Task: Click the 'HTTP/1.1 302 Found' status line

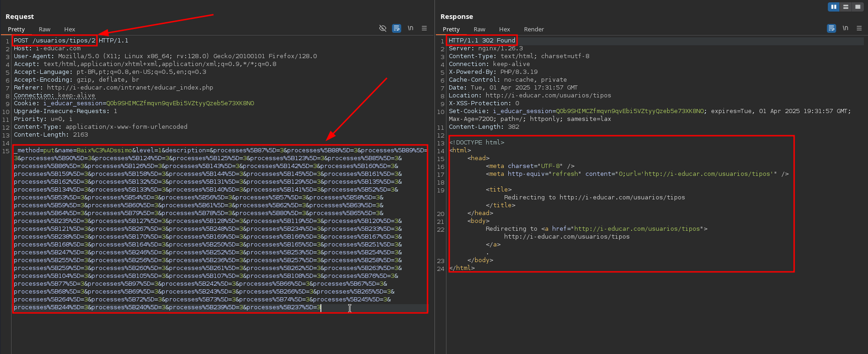Action: (x=482, y=41)
